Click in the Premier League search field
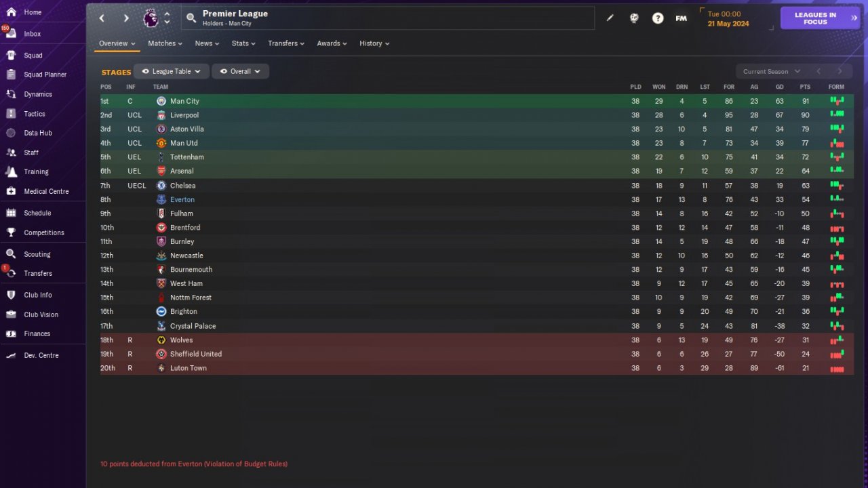868x488 pixels. [388, 18]
